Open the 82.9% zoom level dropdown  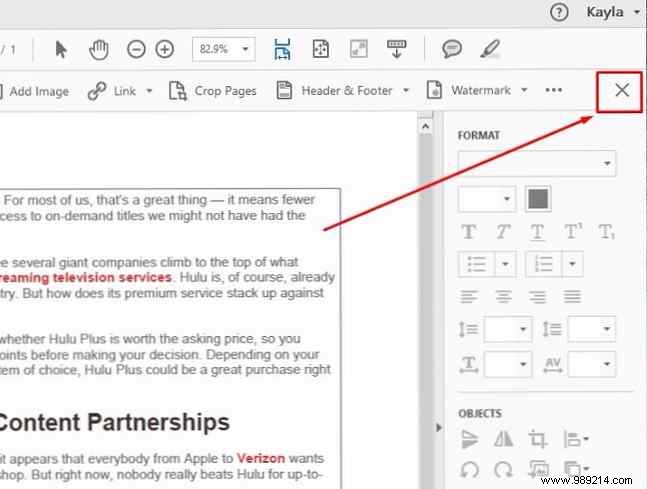tap(224, 50)
